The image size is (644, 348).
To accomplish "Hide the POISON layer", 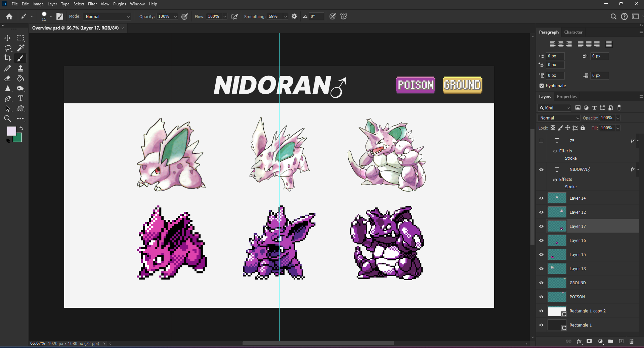I will tap(541, 297).
